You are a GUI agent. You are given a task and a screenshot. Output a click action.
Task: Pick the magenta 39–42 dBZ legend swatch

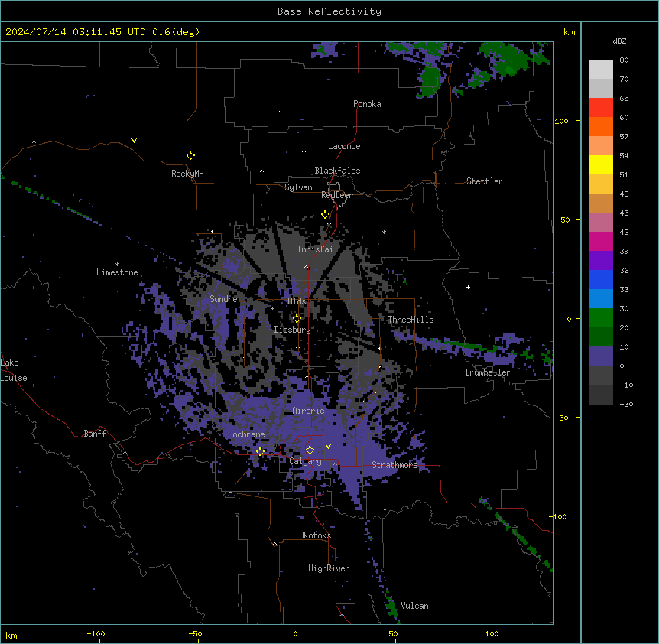click(x=601, y=241)
